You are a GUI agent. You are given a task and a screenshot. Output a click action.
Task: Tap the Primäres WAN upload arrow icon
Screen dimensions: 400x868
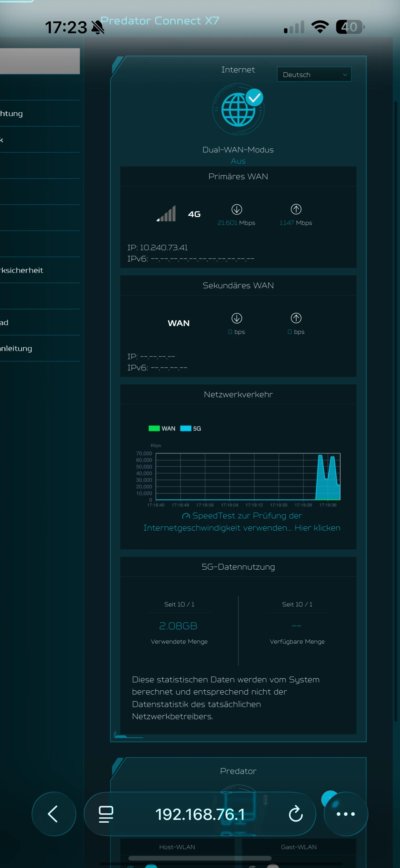(296, 209)
